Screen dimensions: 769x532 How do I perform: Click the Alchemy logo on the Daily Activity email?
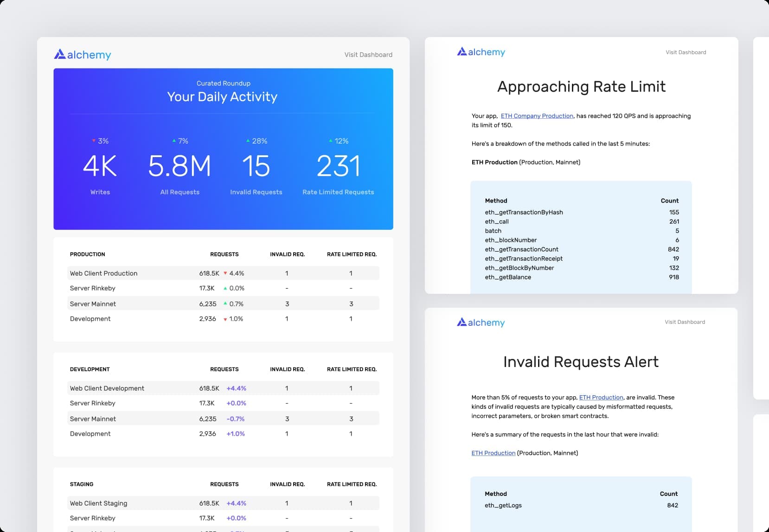click(82, 55)
